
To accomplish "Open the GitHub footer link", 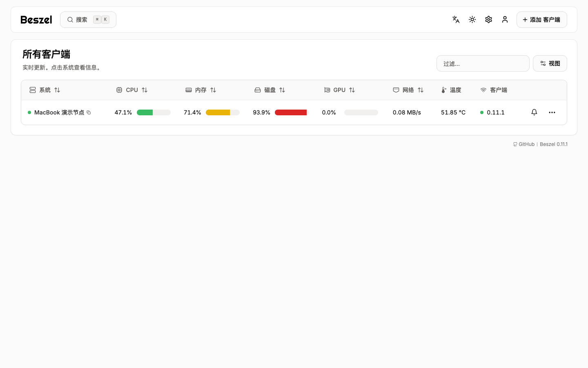I will [524, 144].
